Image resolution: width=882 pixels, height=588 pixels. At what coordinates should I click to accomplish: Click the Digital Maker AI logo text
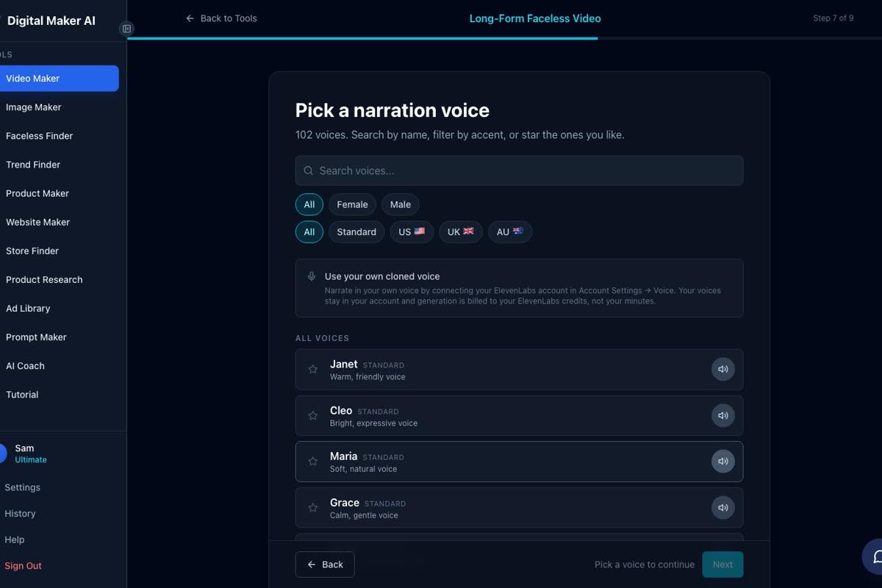(51, 21)
